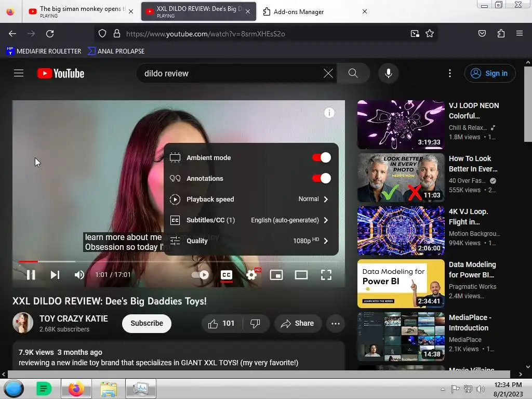Skip to next video
The width and height of the screenshot is (532, 399).
(x=55, y=275)
